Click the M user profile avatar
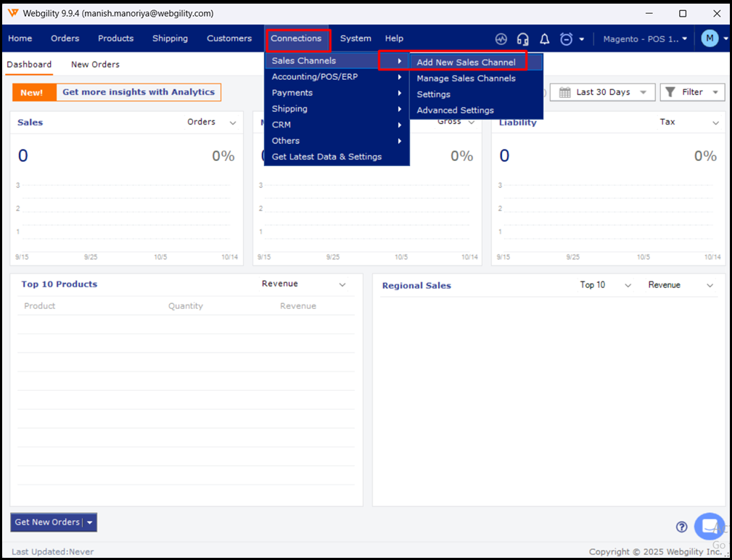The image size is (732, 560). [710, 38]
